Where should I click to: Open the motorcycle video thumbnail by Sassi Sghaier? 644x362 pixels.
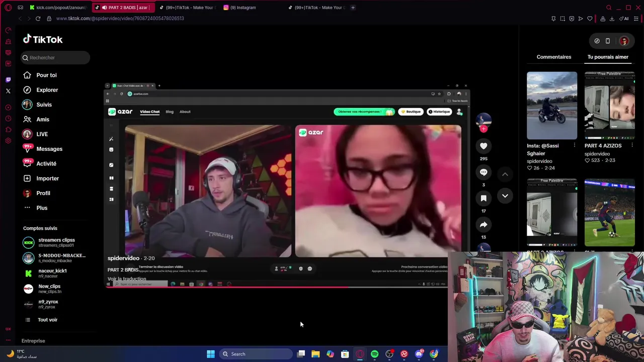(552, 106)
